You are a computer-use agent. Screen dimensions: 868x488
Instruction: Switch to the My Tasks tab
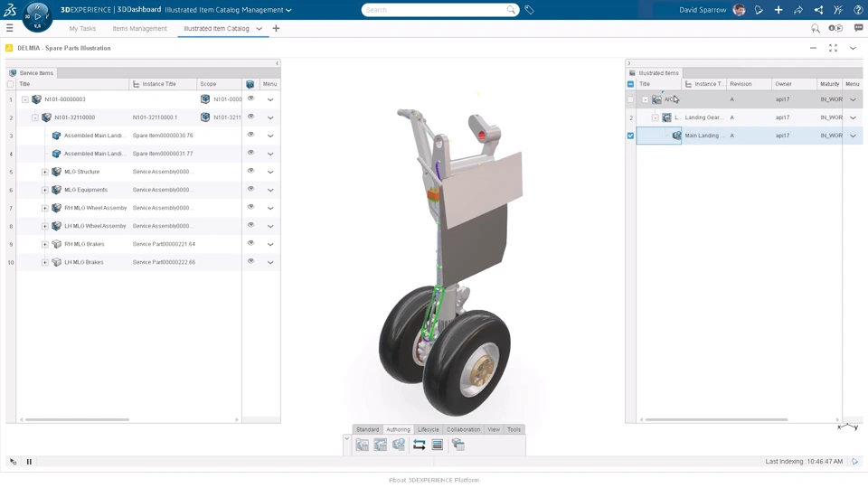click(x=82, y=28)
